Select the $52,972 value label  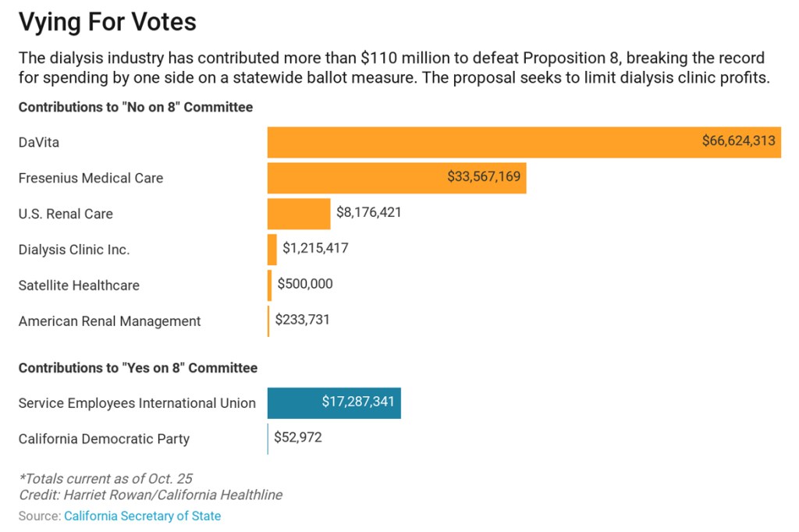297,438
